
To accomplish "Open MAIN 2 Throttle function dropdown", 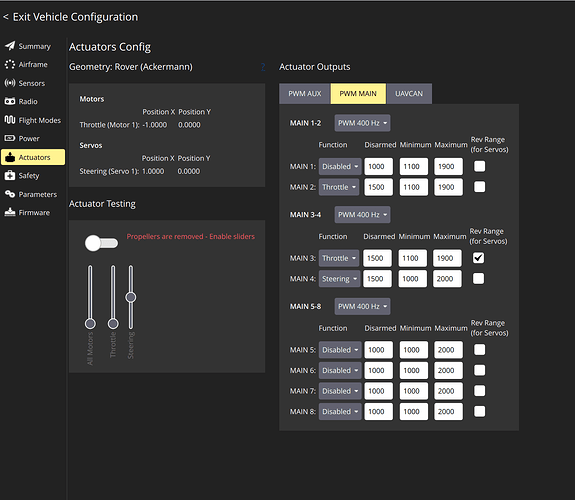I will (339, 187).
